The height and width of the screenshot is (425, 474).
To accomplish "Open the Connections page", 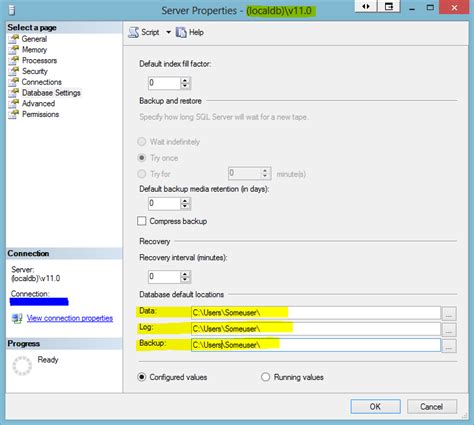I will [x=42, y=82].
